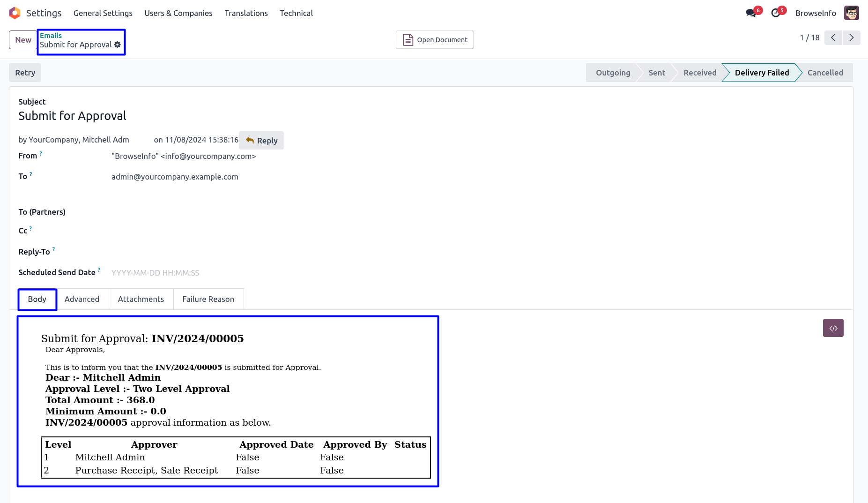Expand the Users & Companies menu
Image resolution: width=868 pixels, height=503 pixels.
pos(178,13)
